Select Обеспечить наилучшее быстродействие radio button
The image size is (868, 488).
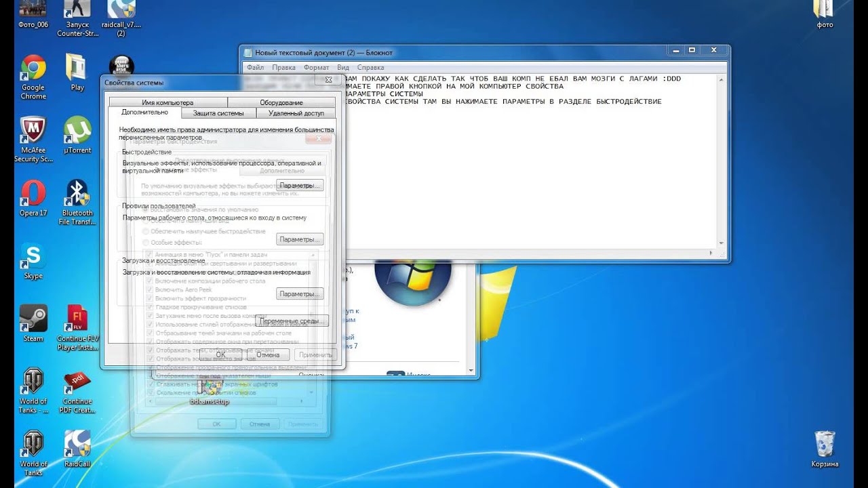click(x=146, y=232)
